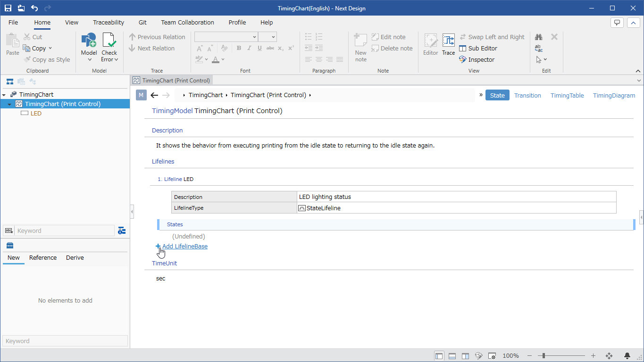The image size is (644, 362).
Task: Open the File menu
Action: pos(13,22)
